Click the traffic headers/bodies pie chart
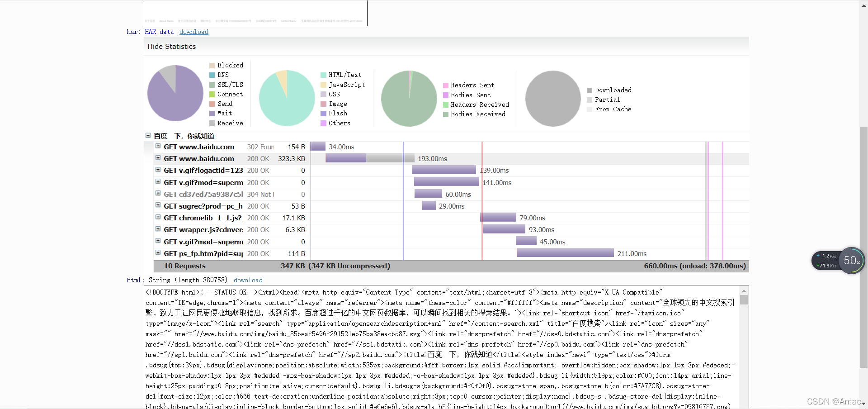 pyautogui.click(x=409, y=98)
